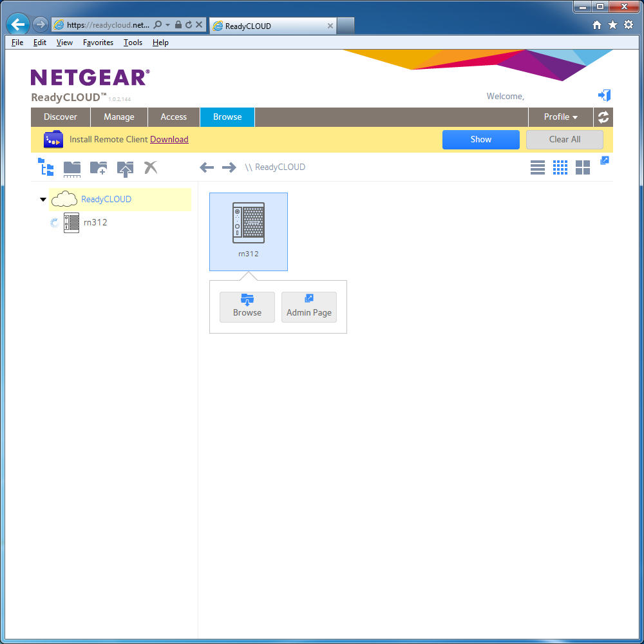This screenshot has width=644, height=644.
Task: Click the folder properties toolbar icon
Action: pos(72,169)
